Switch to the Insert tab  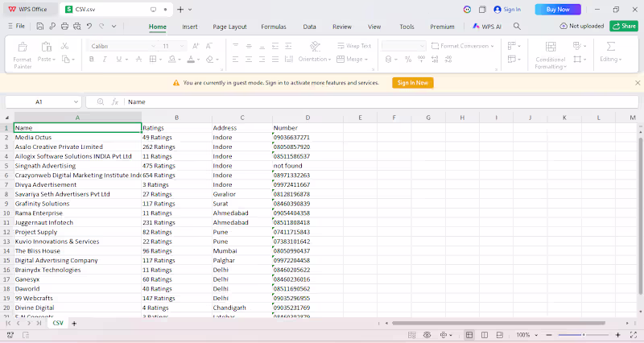pyautogui.click(x=190, y=27)
